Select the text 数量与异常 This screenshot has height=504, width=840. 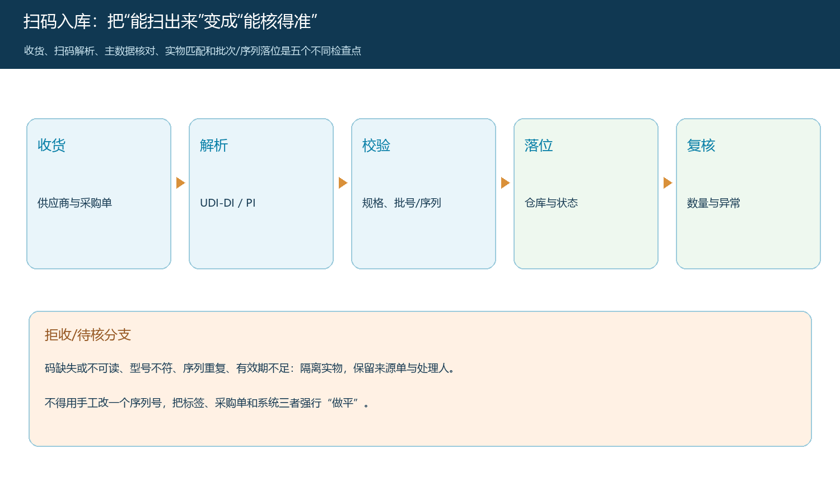[x=713, y=203]
